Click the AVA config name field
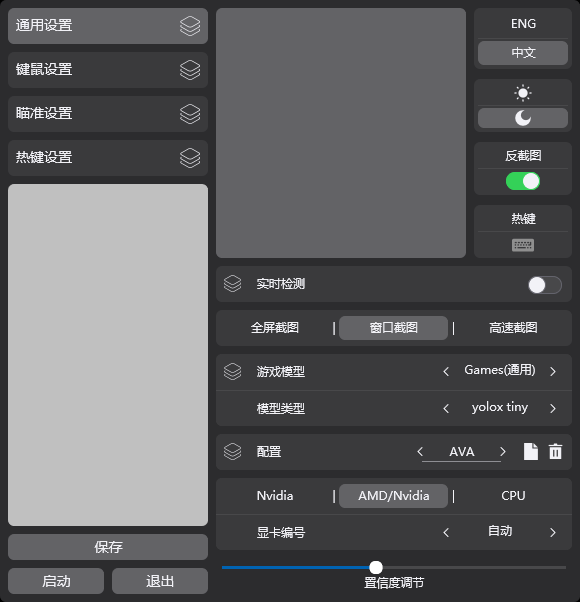Viewport: 580px width, 602px height. click(x=461, y=452)
